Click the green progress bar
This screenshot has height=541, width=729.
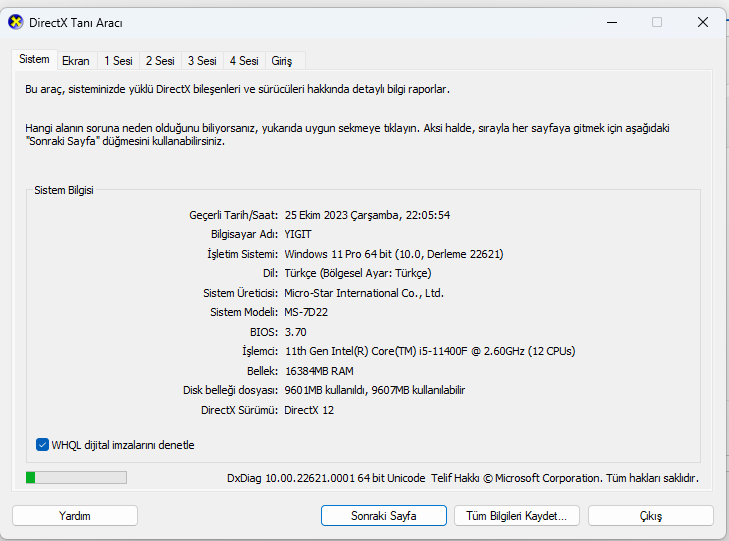click(76, 477)
